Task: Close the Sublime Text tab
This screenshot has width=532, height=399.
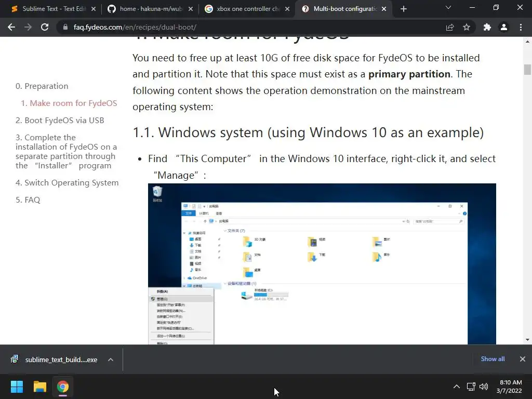Action: coord(94,9)
